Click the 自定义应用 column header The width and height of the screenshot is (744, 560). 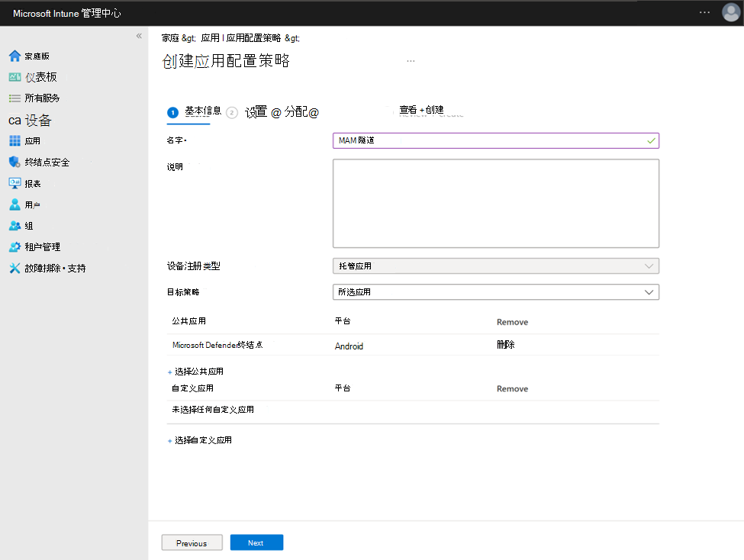(x=192, y=388)
